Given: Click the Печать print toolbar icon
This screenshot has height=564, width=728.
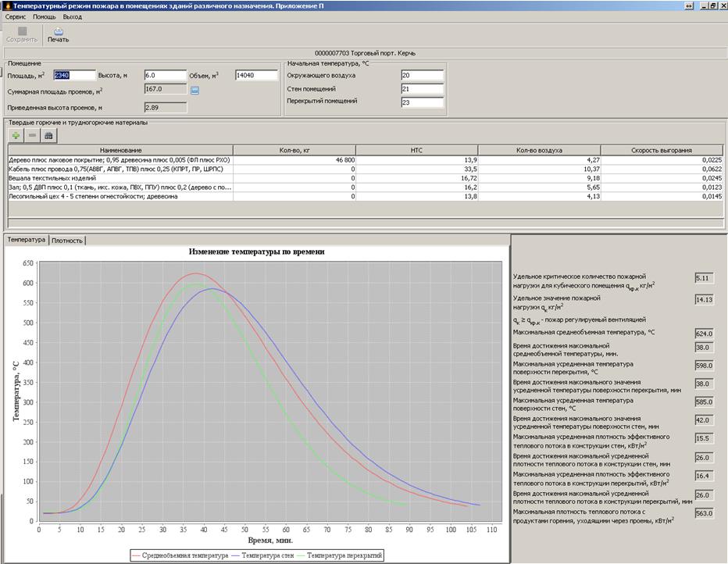Looking at the screenshot, I should [58, 31].
